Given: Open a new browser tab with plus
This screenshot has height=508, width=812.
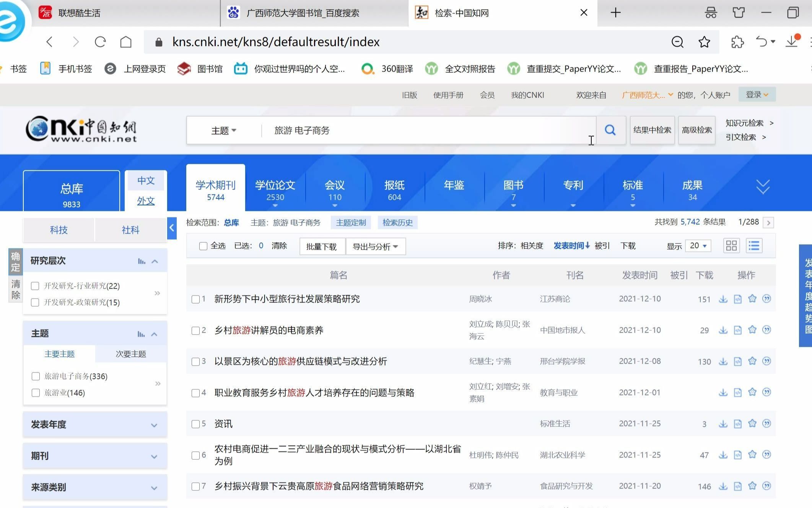Looking at the screenshot, I should click(x=615, y=13).
